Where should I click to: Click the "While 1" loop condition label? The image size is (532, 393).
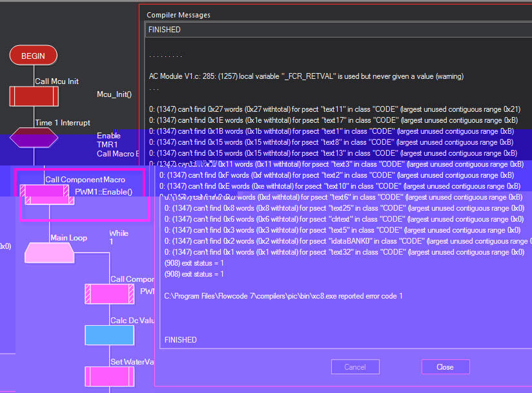(x=119, y=237)
